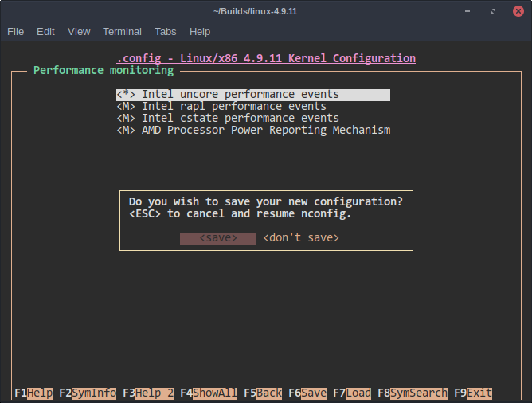The height and width of the screenshot is (403, 532).
Task: Click F2 SymInfo in function bar
Action: pyautogui.click(x=88, y=393)
